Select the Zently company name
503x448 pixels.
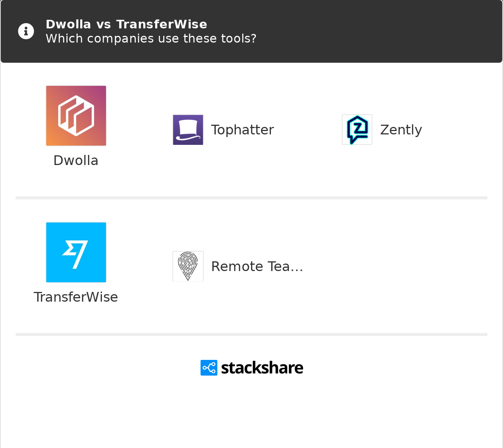click(401, 130)
